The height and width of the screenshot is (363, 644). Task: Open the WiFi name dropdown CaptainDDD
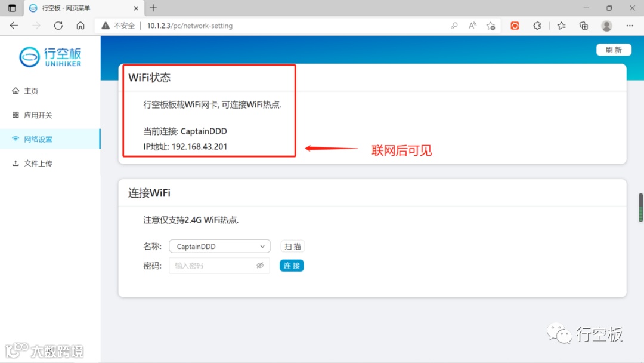pos(219,246)
